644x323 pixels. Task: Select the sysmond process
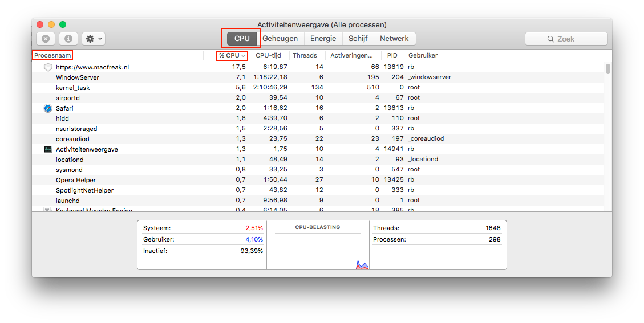69,170
